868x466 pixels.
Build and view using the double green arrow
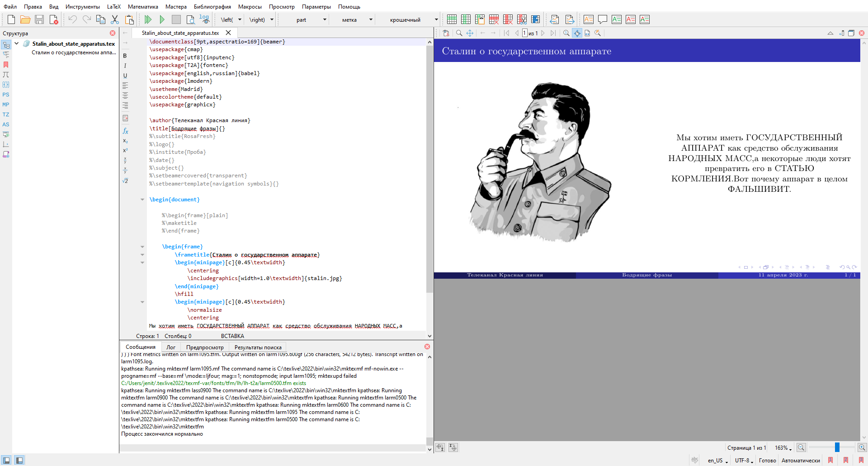coord(148,19)
